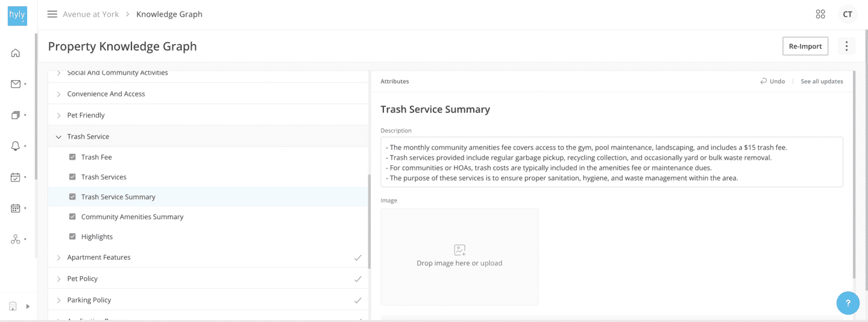Click the Re-Import button
Image resolution: width=868 pixels, height=322 pixels.
point(805,46)
